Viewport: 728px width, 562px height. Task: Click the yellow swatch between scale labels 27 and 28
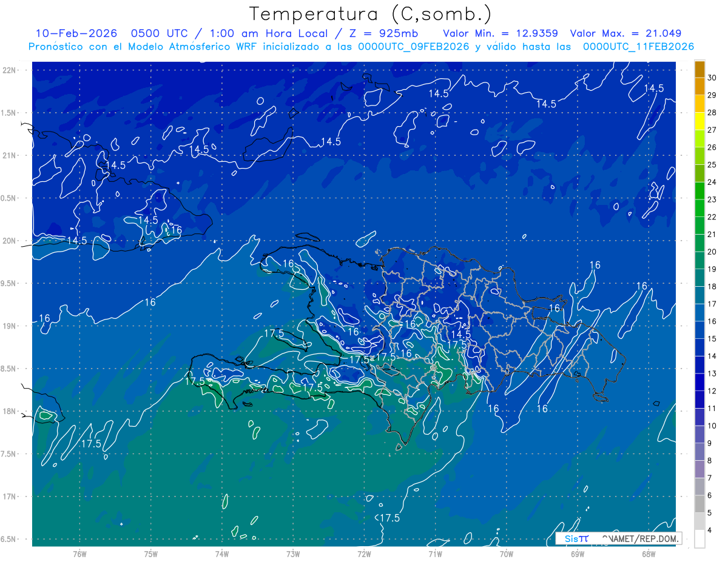[699, 122]
